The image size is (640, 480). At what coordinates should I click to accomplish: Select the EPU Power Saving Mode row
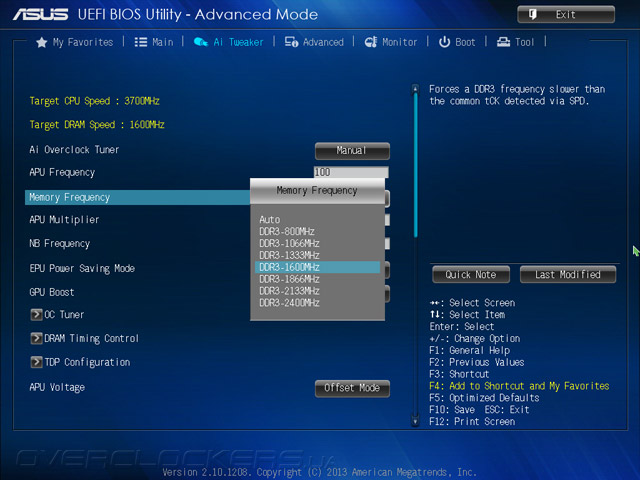click(x=82, y=268)
